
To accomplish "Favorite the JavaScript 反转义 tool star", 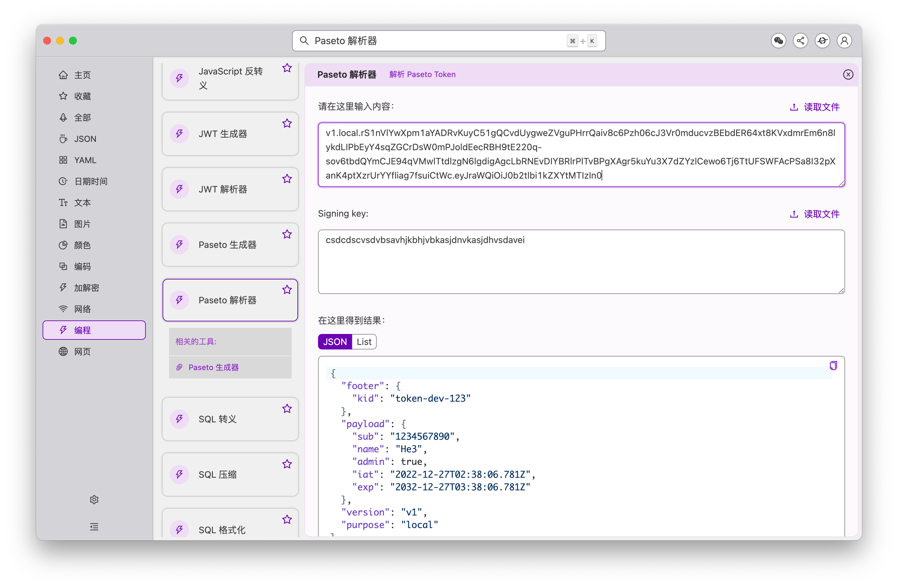I will pos(287,68).
